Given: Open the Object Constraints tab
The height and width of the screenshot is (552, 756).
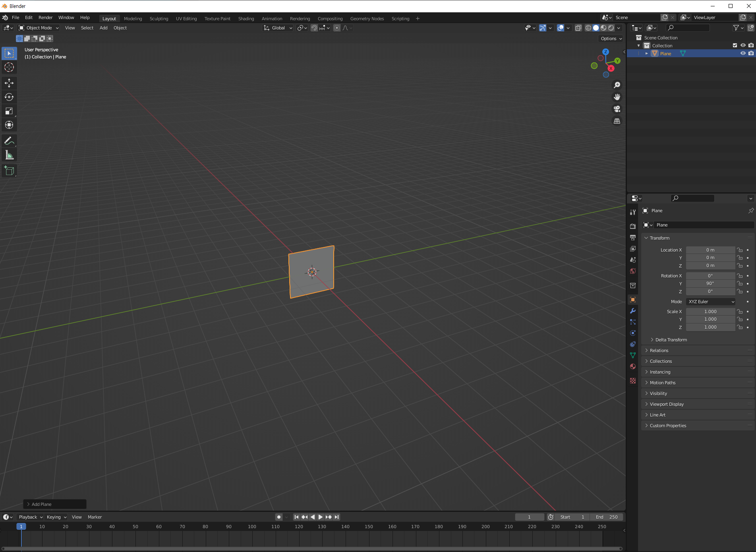Looking at the screenshot, I should pyautogui.click(x=633, y=344).
